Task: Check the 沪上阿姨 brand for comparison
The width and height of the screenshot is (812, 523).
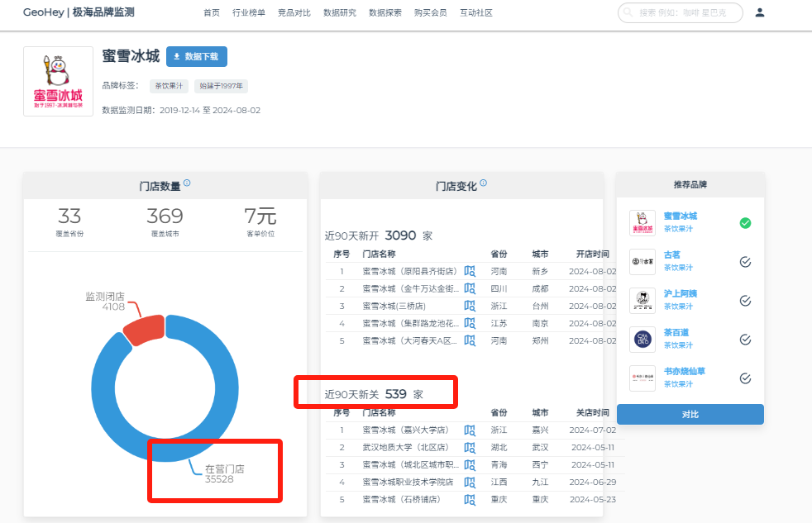Action: click(x=745, y=301)
